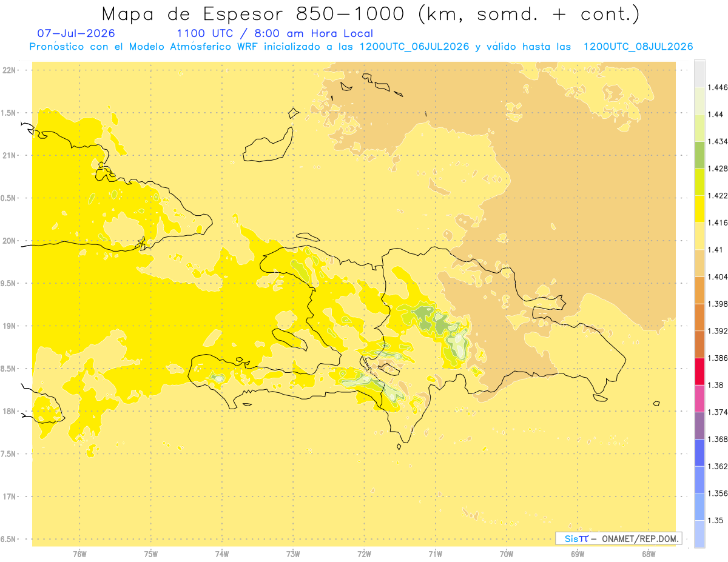Viewport: 728px width, 562px height.
Task: Click the dark blue segment between 1.362 and 1.368
Action: 699,452
